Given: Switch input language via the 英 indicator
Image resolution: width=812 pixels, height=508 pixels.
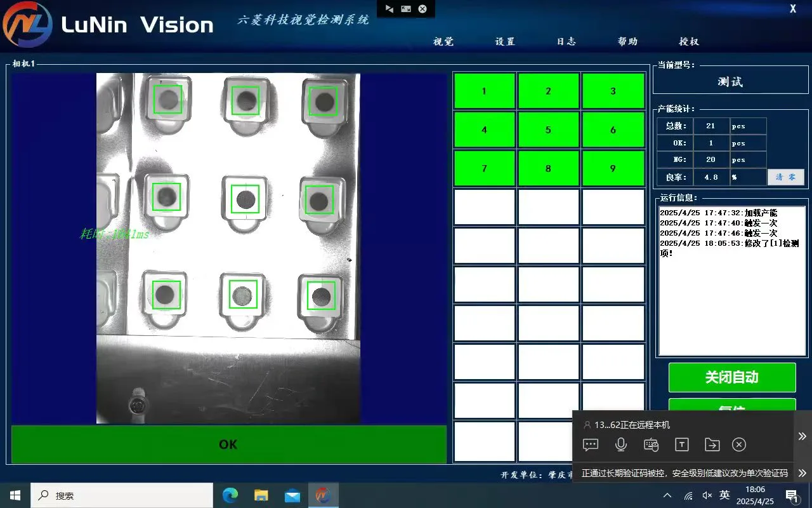Looking at the screenshot, I should click(x=724, y=495).
